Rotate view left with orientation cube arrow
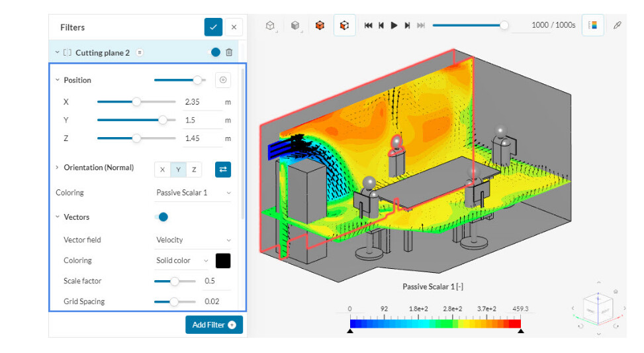The height and width of the screenshot is (353, 644). (573, 308)
